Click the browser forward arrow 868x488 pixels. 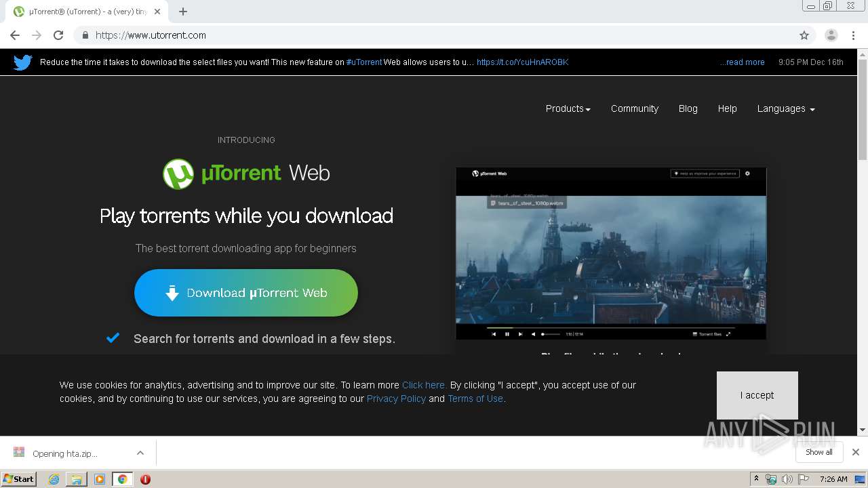37,35
